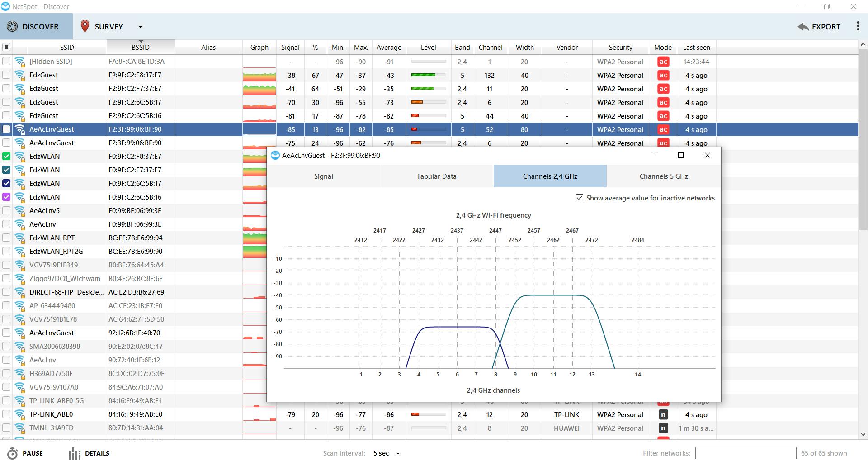The height and width of the screenshot is (466, 868).
Task: Uncheck the green EdzWLAN F0:9F:C2:F8:37:E7 checkbox
Action: (x=6, y=156)
